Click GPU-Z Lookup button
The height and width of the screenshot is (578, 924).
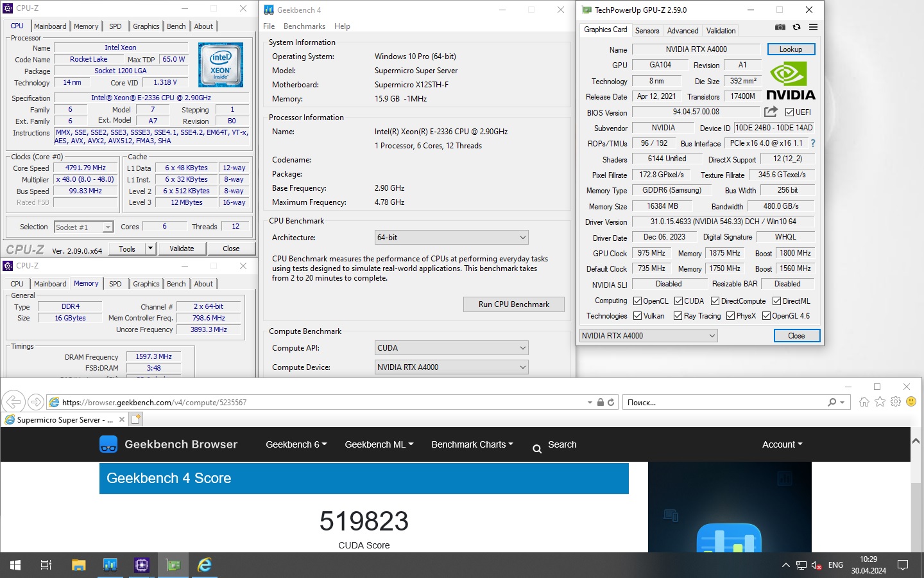(x=791, y=49)
